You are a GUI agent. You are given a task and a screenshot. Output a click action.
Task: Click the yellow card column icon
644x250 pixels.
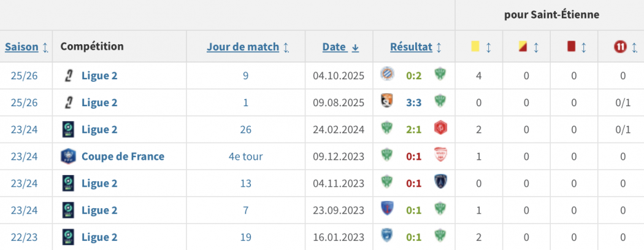point(475,47)
